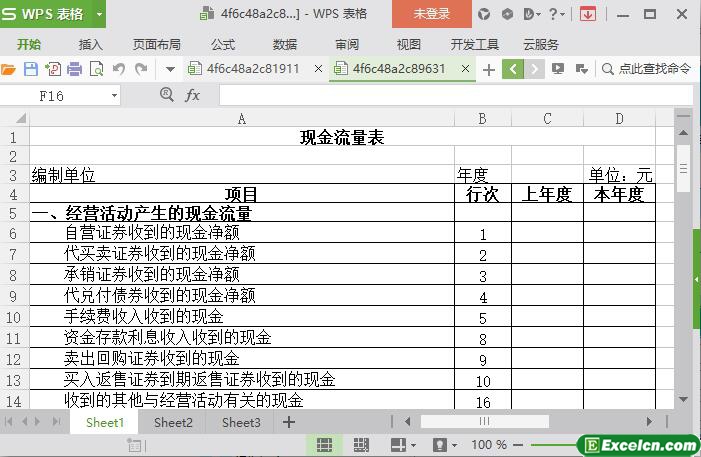Open the 数据 ribbon tab
The height and width of the screenshot is (457, 701).
coord(285,44)
